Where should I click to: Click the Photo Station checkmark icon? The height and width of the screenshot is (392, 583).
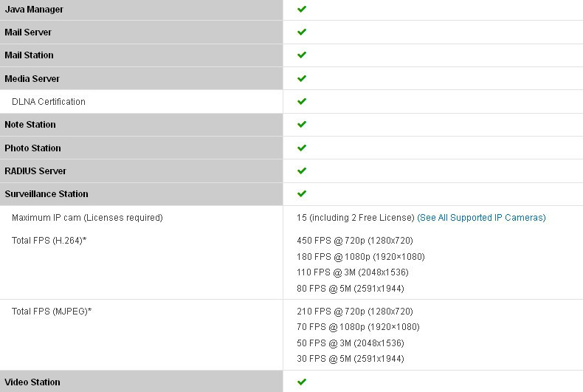click(x=302, y=148)
